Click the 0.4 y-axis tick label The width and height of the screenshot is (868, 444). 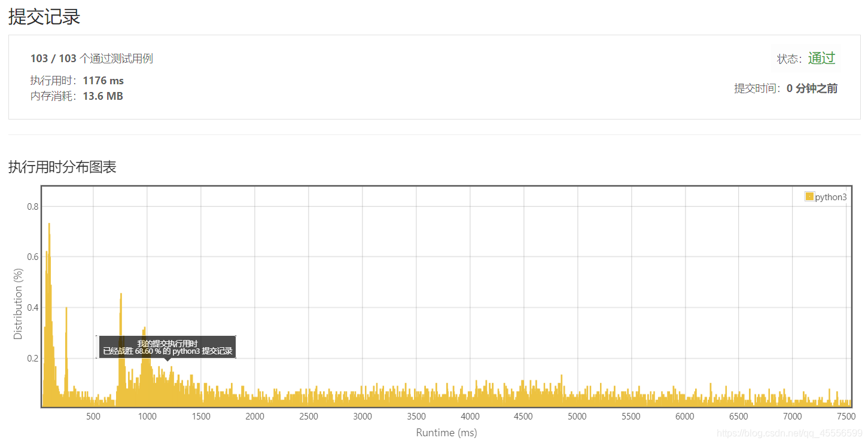coord(32,308)
